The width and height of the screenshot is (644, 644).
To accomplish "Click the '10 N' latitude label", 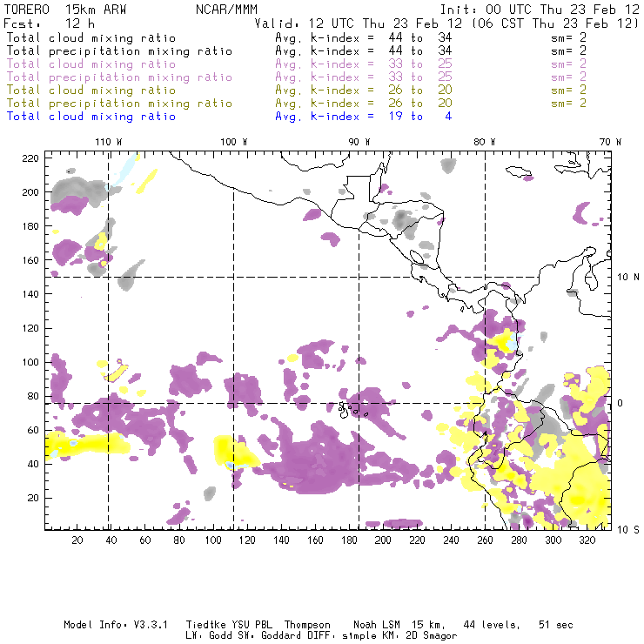I will 628,278.
